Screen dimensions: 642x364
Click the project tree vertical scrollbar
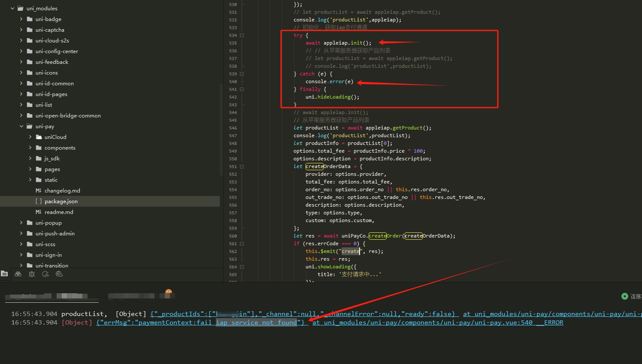pos(221,129)
